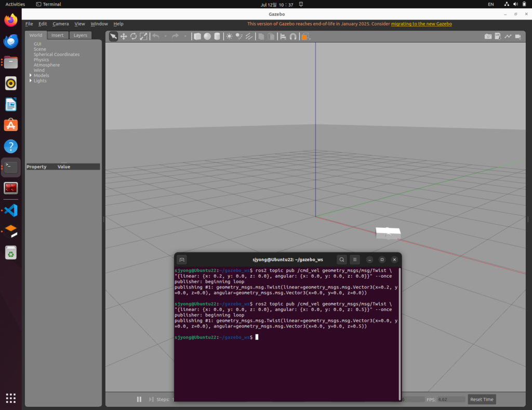Add a point light

coord(229,36)
